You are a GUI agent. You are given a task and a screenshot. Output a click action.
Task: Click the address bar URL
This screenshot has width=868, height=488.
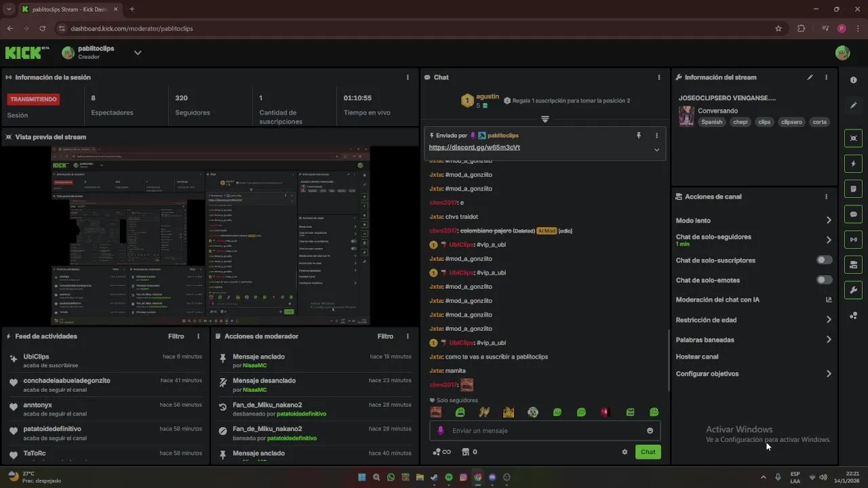[x=132, y=28]
